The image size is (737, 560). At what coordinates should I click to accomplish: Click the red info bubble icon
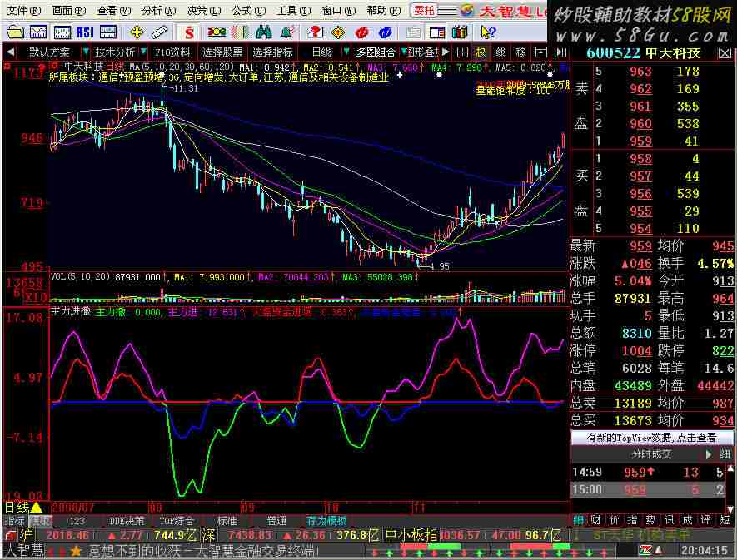(361, 32)
